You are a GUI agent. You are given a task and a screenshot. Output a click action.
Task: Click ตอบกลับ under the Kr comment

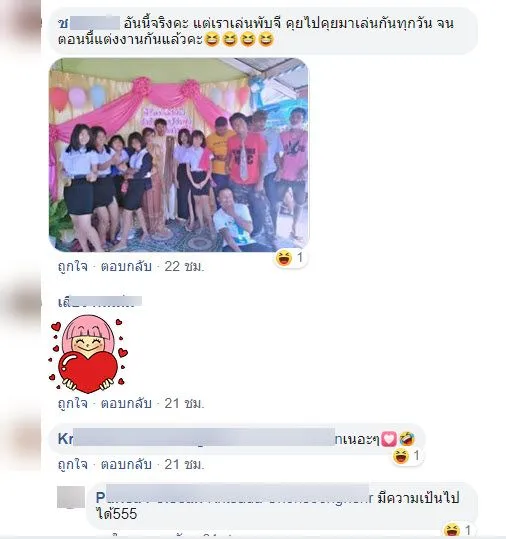pos(126,464)
